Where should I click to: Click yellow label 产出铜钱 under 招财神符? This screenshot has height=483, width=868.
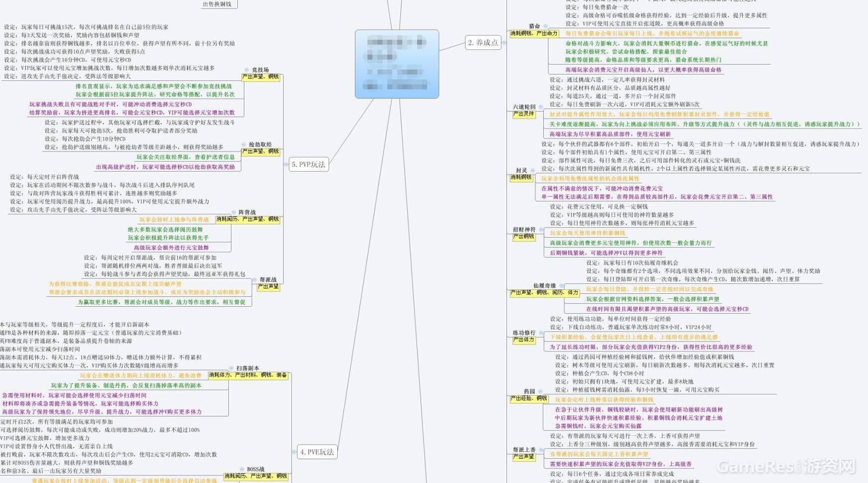[x=523, y=237]
